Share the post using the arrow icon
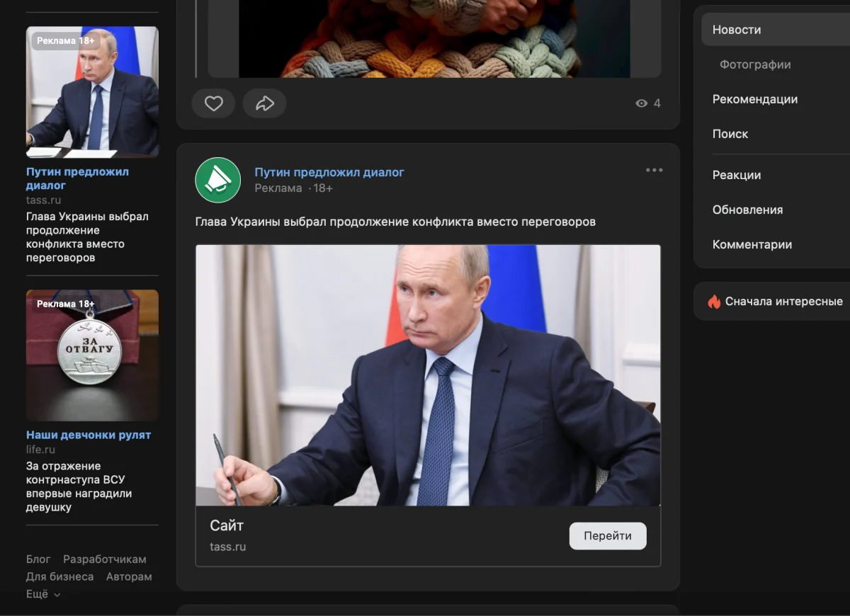The height and width of the screenshot is (616, 850). coord(264,103)
